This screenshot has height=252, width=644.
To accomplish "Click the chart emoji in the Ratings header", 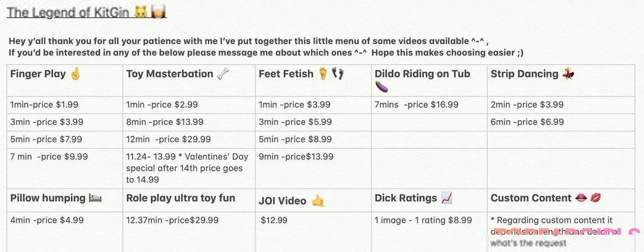I will 447,198.
